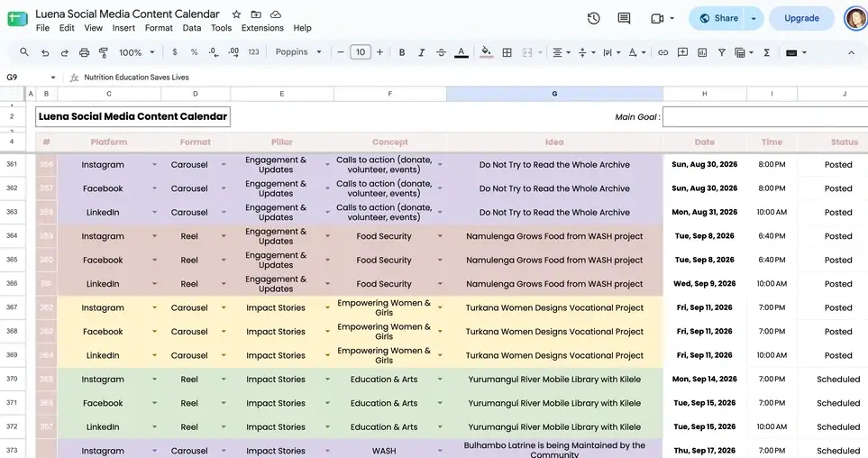Open the text wrapping dropdown
Viewport: 868px width, 458px height.
(x=612, y=52)
